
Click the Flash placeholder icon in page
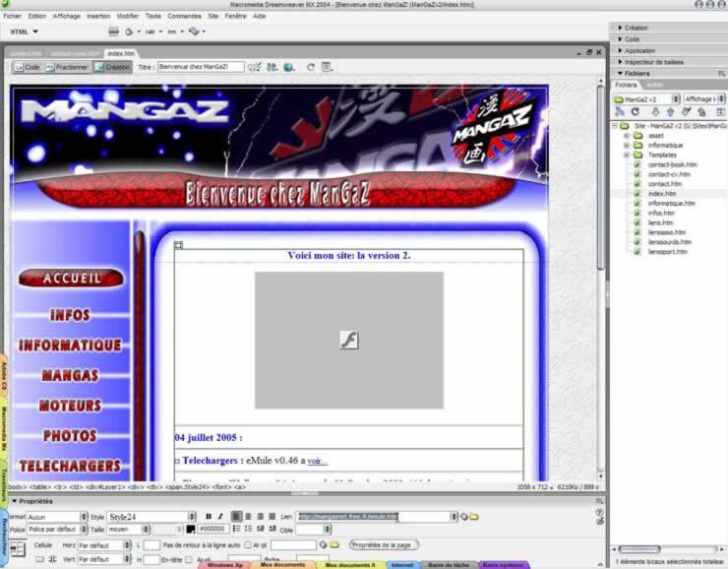point(348,340)
